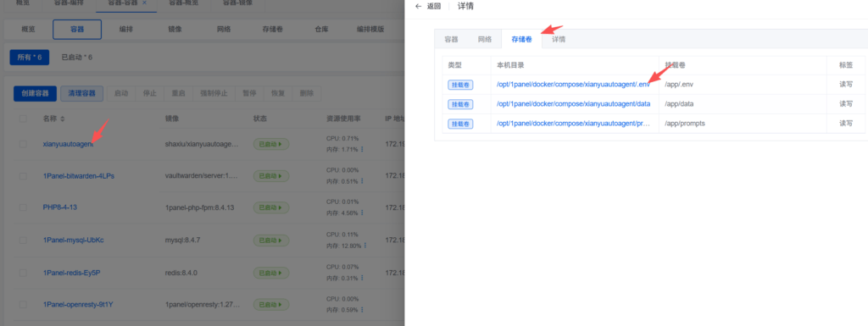Sort the list by 名称 column arrows
Screen dimensions: 868x326
coord(63,119)
